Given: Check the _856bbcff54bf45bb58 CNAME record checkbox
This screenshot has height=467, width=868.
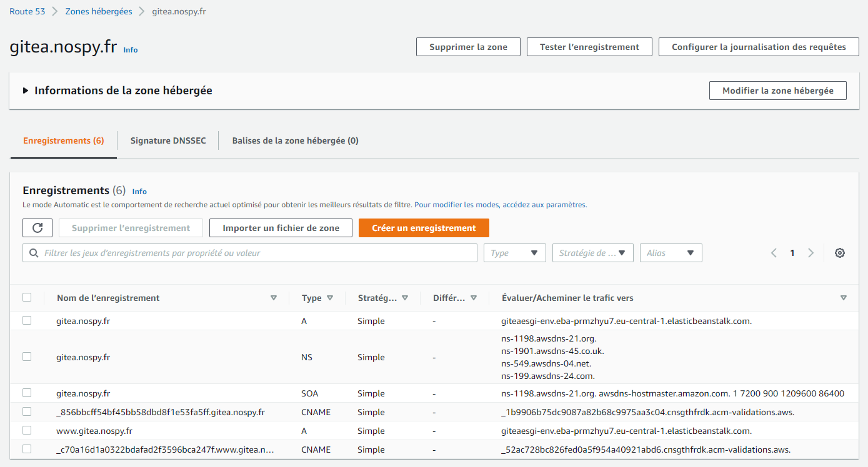Looking at the screenshot, I should tap(27, 411).
